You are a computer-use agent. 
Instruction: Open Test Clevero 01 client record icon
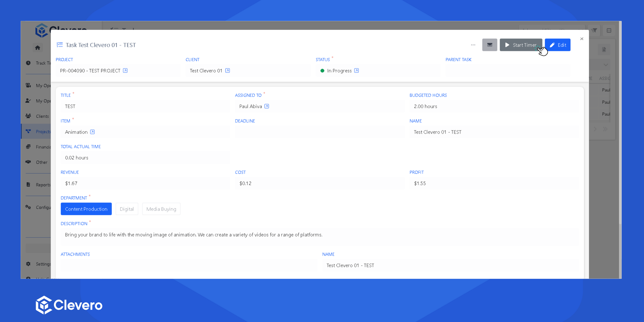(228, 71)
